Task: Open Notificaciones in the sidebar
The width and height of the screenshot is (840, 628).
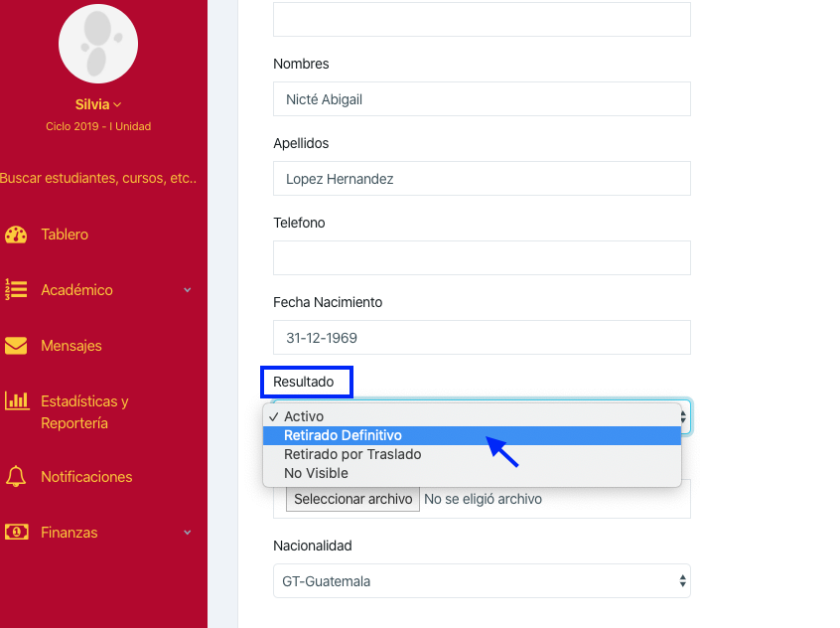Action: (x=86, y=477)
